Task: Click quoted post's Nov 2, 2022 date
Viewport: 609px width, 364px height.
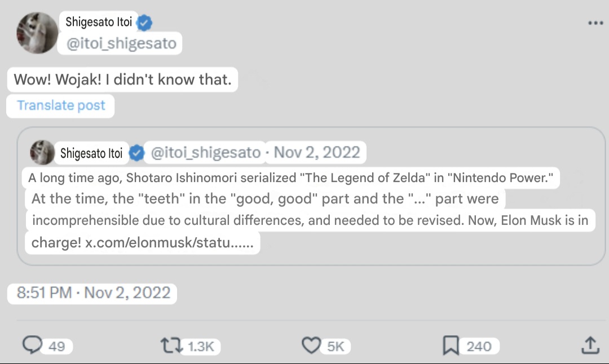Action: coord(316,152)
